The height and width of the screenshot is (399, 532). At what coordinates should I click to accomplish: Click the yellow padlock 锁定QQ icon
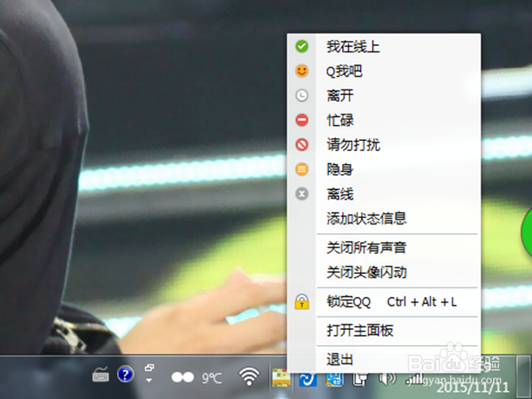point(301,301)
